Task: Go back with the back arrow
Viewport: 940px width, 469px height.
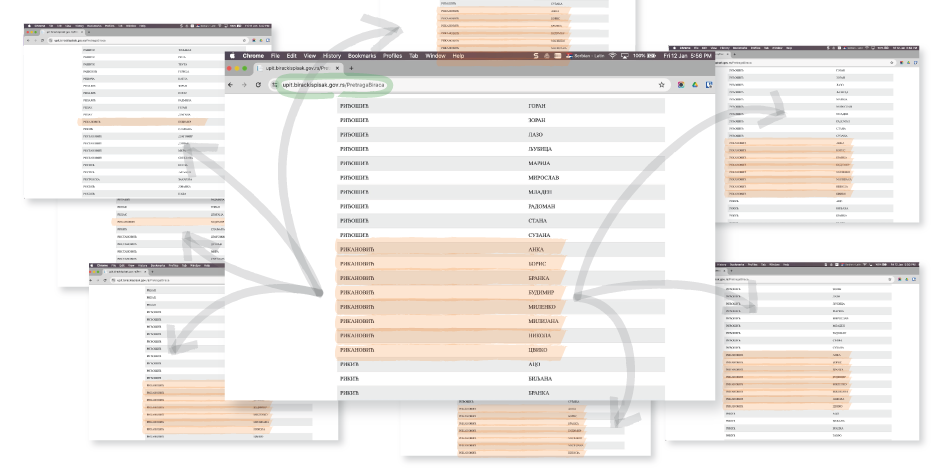Action: click(231, 85)
